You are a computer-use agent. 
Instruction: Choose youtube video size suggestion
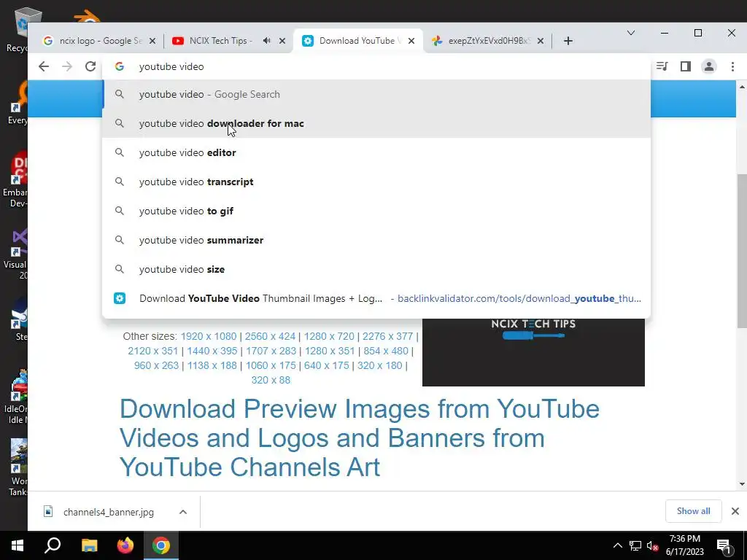pos(376,269)
